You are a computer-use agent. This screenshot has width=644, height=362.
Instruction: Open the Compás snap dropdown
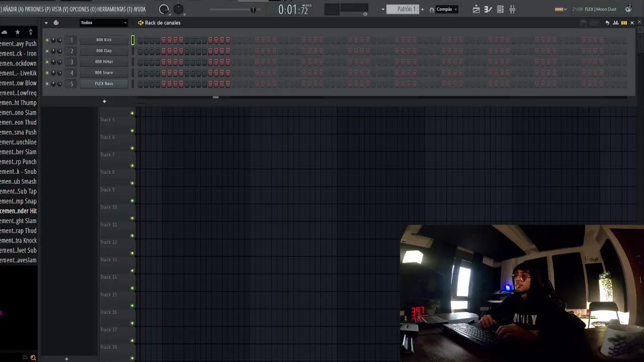(x=446, y=9)
